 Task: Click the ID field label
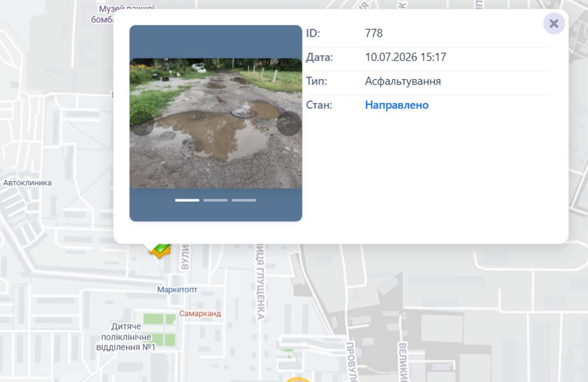313,34
